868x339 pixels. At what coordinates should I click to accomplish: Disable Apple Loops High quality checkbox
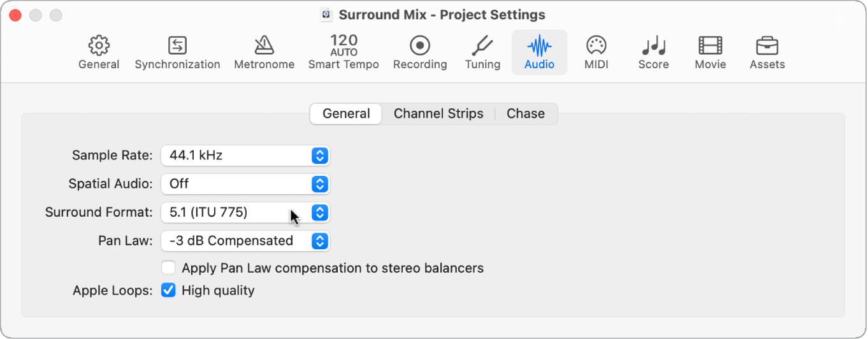point(168,291)
